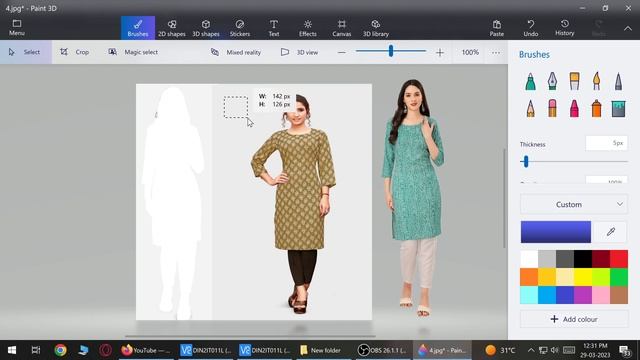Click the Thickness value field
This screenshot has width=640, height=360.
(x=607, y=143)
